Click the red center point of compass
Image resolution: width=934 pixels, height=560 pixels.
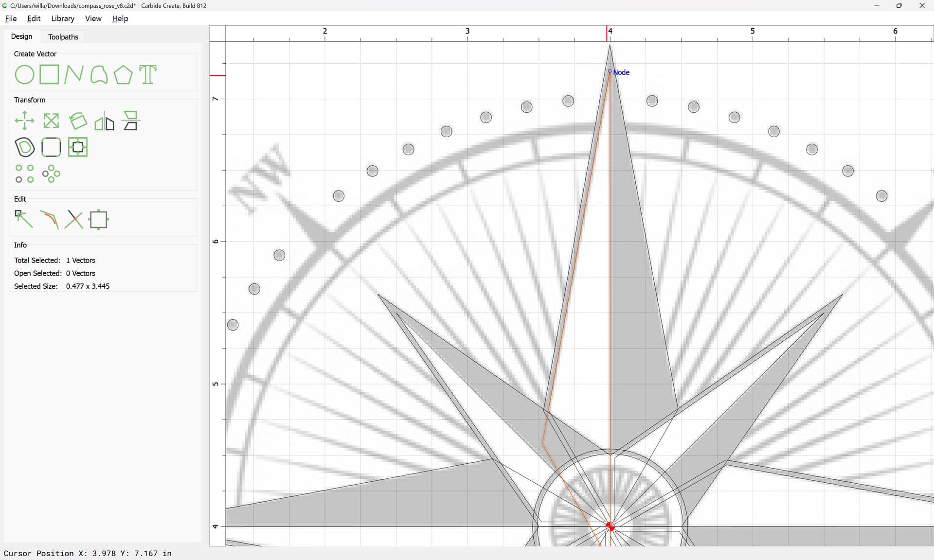click(x=610, y=526)
